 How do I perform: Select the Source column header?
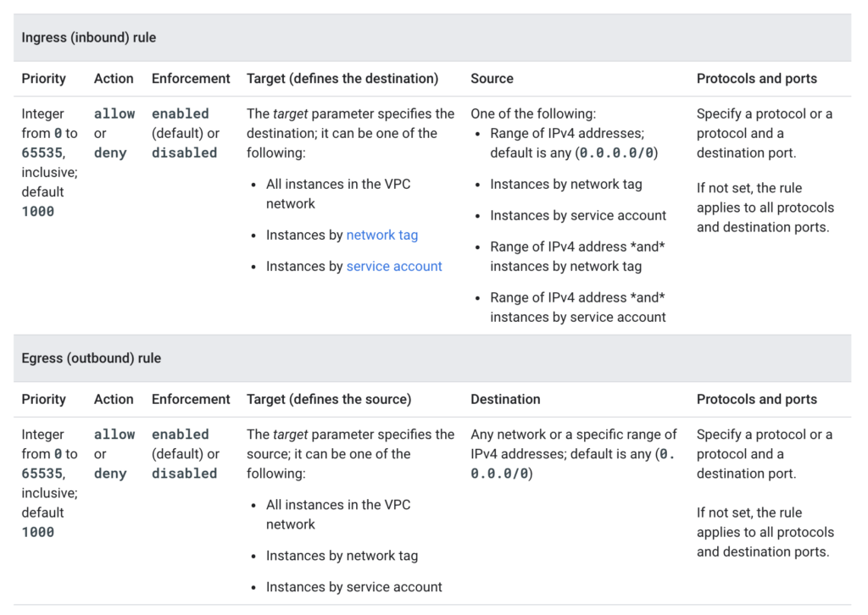(492, 79)
